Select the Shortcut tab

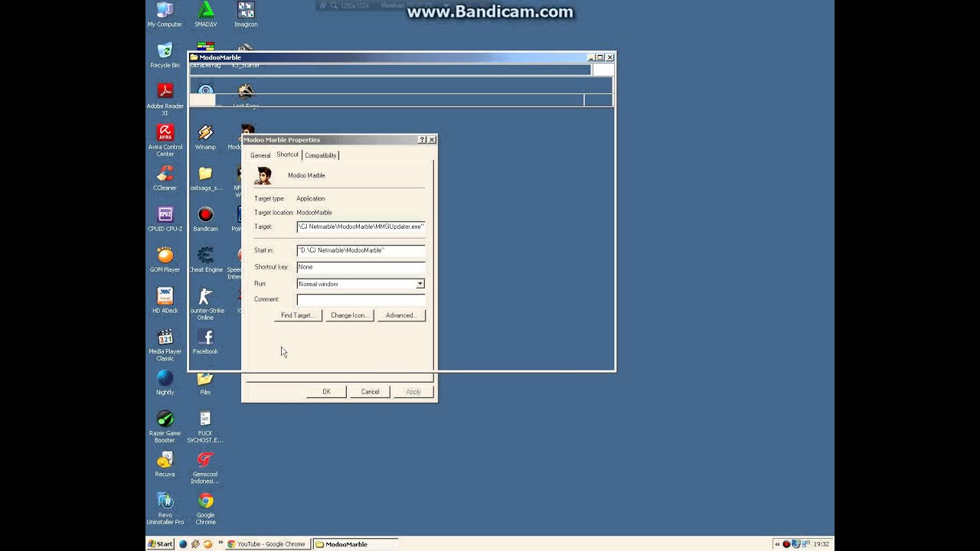point(288,155)
